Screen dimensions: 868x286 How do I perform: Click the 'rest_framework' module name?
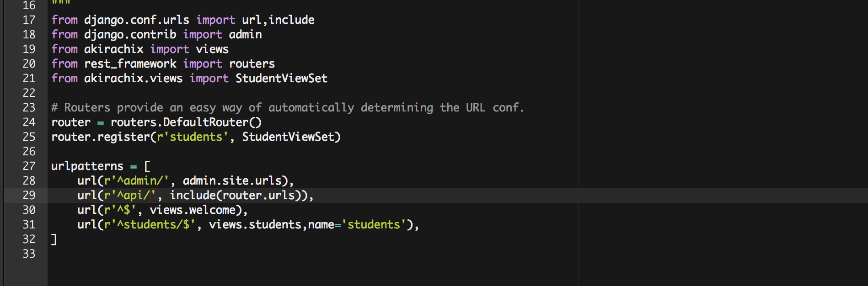[x=130, y=64]
